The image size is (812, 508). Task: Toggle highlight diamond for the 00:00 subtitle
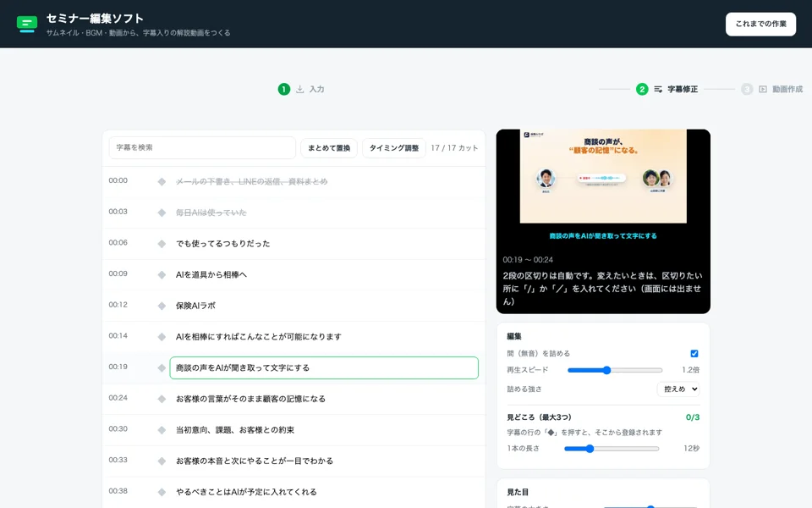162,181
